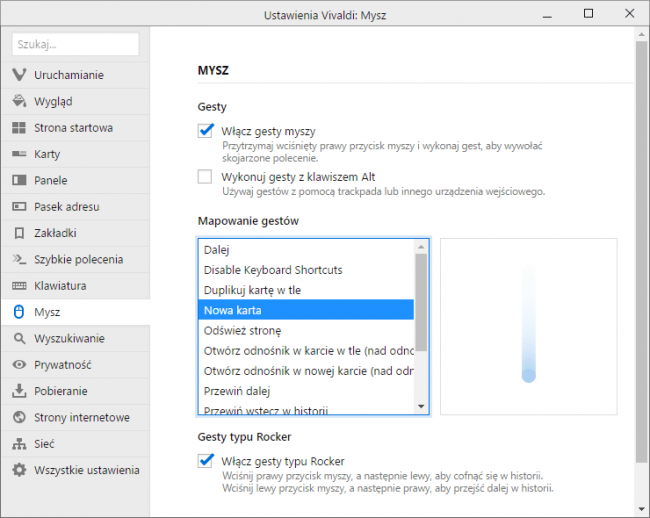Open the Zakładki settings section
650x518 pixels.
coord(75,233)
